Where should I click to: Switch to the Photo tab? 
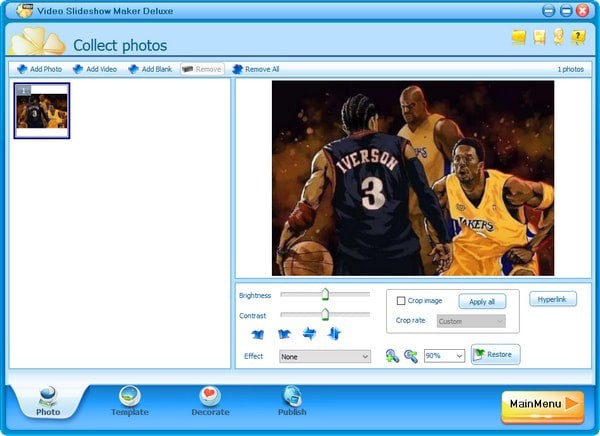tap(48, 402)
